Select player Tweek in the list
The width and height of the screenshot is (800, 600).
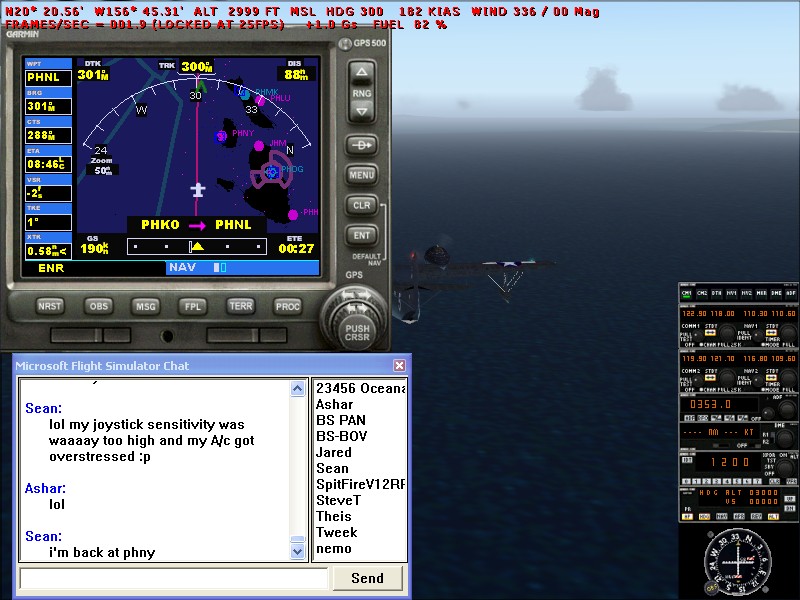tap(336, 532)
